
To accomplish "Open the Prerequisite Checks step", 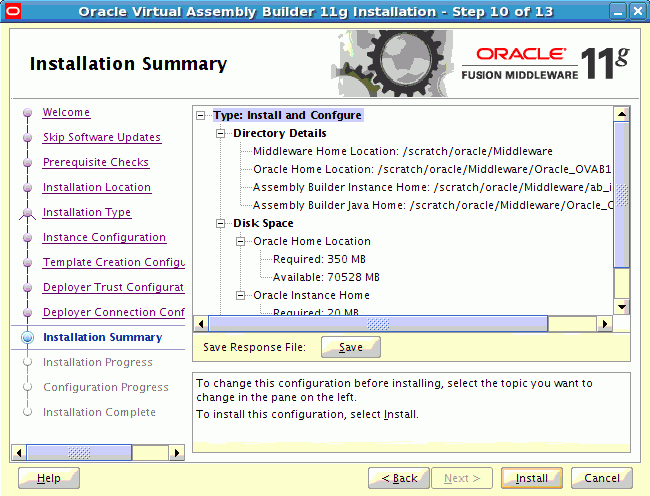I will click(96, 162).
